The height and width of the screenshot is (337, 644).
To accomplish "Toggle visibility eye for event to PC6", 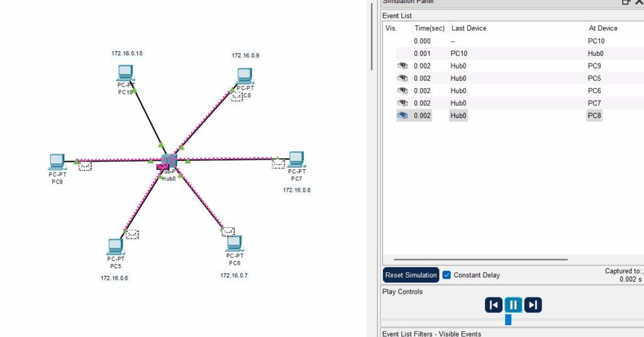I will point(402,91).
